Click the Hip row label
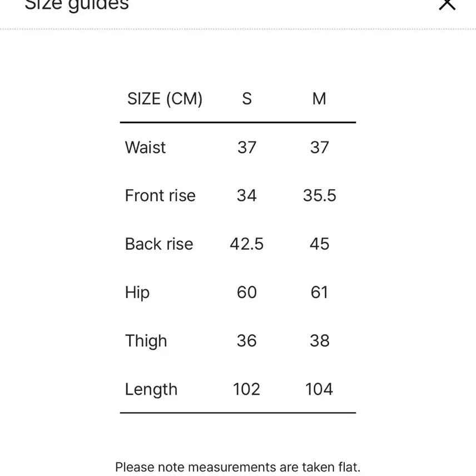This screenshot has height=476, width=476. (137, 293)
